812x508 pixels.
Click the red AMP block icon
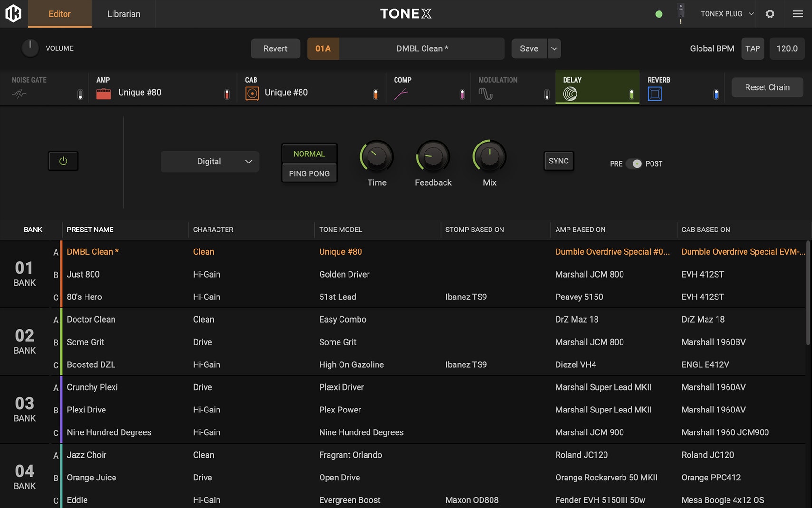click(104, 94)
